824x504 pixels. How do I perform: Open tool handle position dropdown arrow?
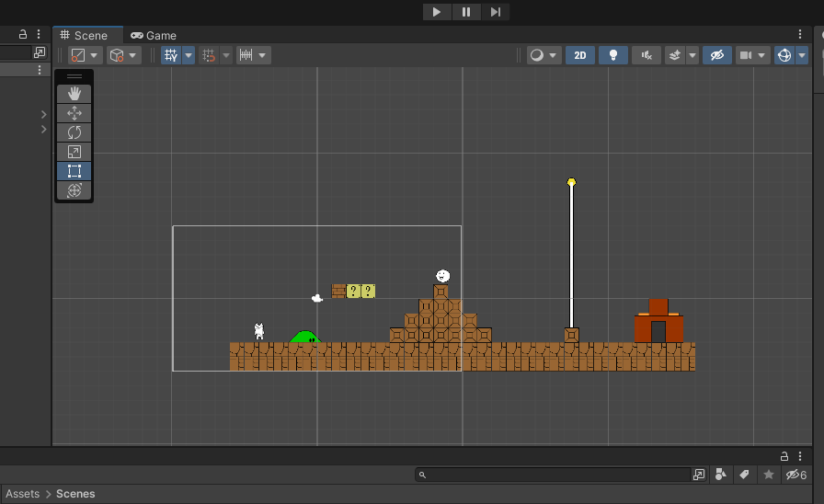tap(94, 55)
